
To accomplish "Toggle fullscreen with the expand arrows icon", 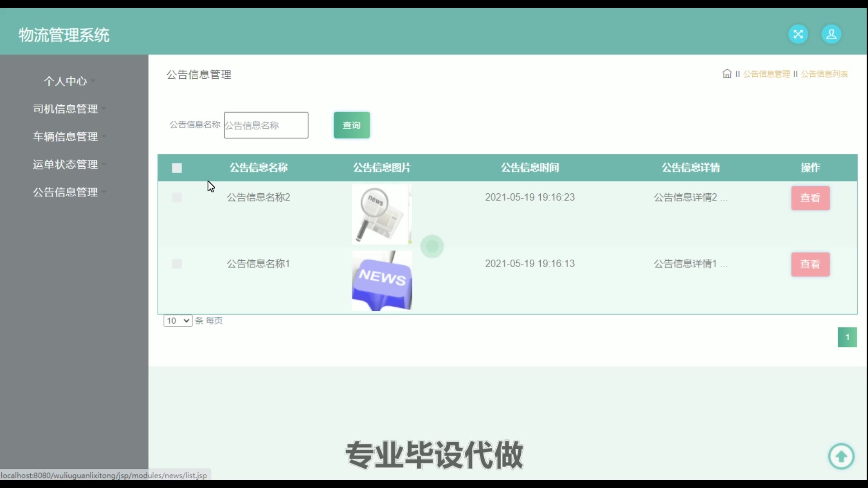I will (x=798, y=34).
